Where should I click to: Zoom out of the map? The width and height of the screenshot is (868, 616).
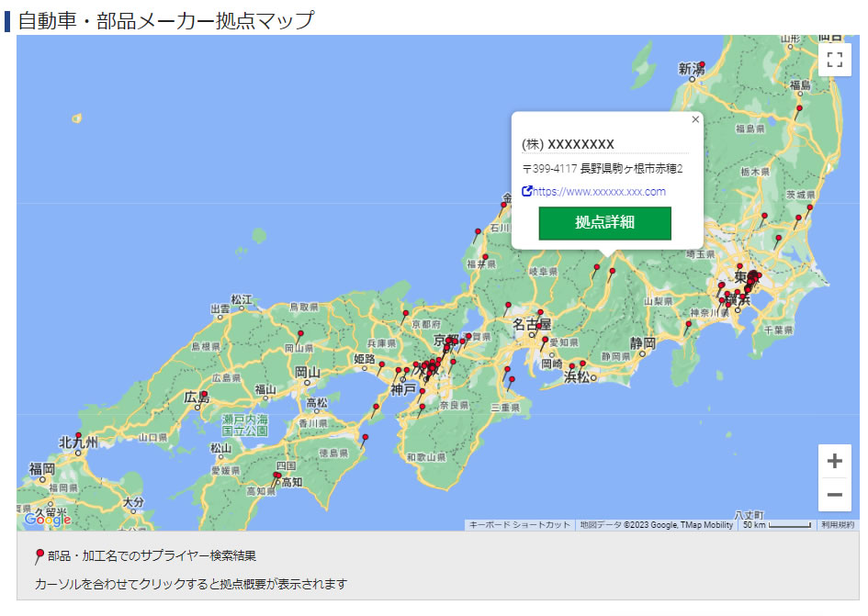[x=834, y=496]
